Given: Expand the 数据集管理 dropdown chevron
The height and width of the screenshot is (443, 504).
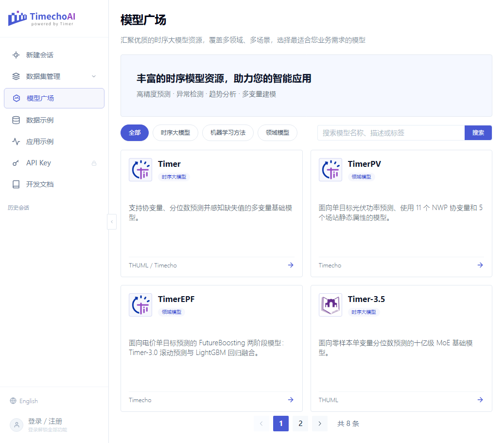Looking at the screenshot, I should (94, 76).
